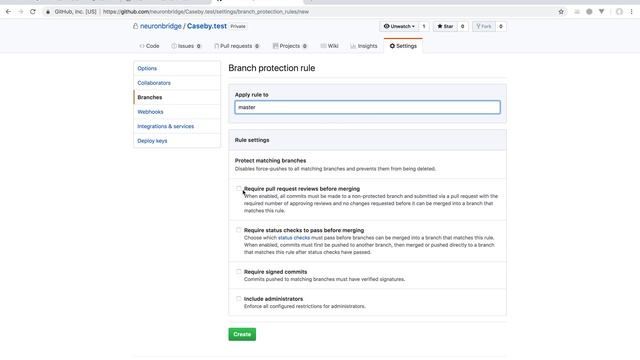The width and height of the screenshot is (640, 360).
Task: Switch to the Projects tab
Action: coord(290,46)
